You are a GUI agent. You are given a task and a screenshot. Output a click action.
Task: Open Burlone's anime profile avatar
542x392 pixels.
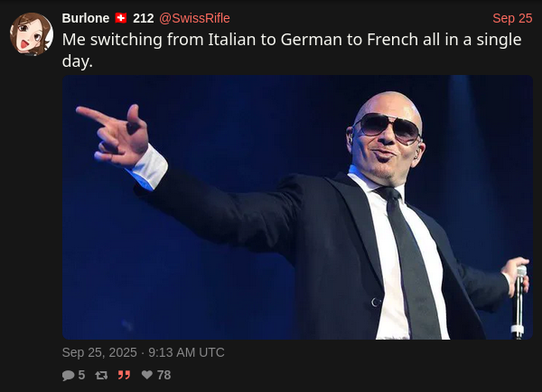click(32, 34)
